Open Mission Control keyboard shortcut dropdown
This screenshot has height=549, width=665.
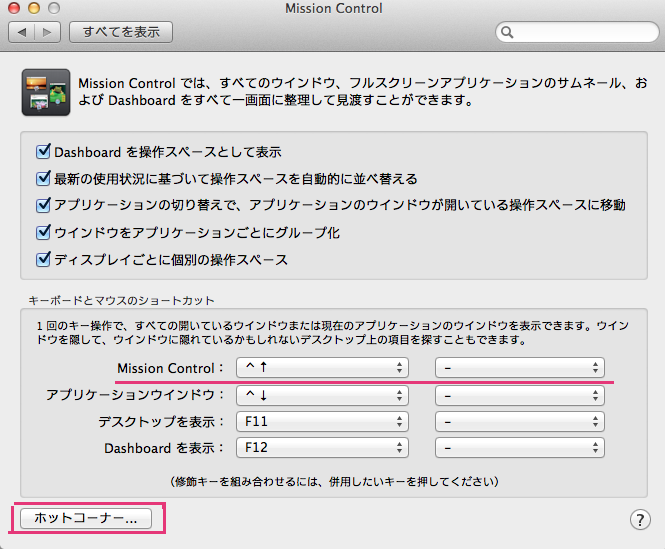point(322,367)
